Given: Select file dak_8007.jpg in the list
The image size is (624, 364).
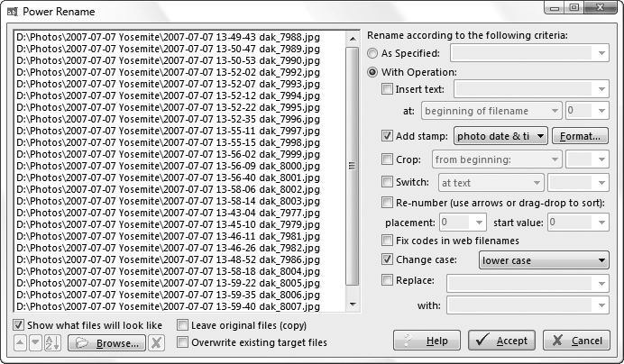Looking at the screenshot, I should click(169, 306).
